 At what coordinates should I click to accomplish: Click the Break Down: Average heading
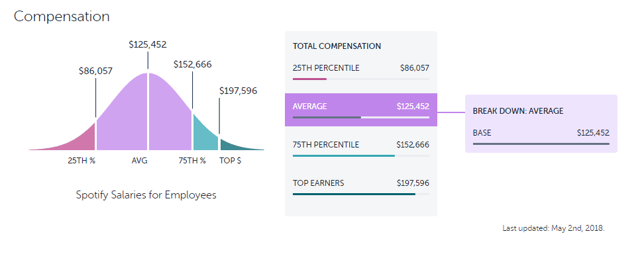click(x=518, y=111)
